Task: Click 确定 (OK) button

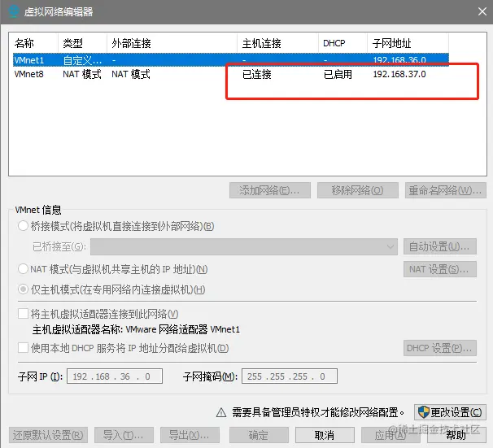Action: pos(259,435)
